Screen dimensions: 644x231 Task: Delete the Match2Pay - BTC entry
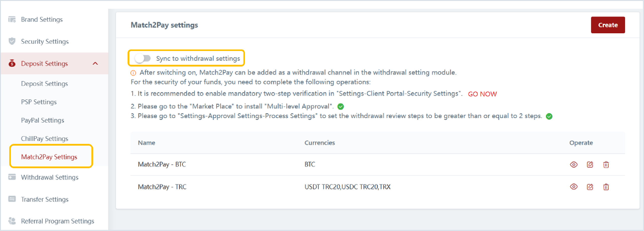click(x=606, y=165)
